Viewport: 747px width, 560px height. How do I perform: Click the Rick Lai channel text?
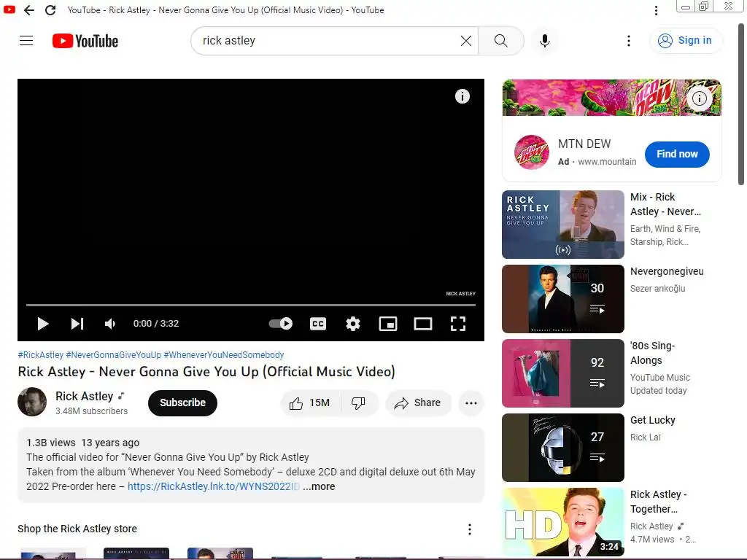645,437
